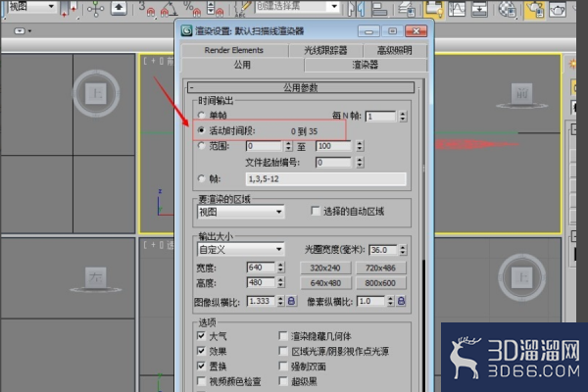The image size is (588, 392).
Task: Enable 视频颜色检查 checkbox
Action: pos(201,381)
